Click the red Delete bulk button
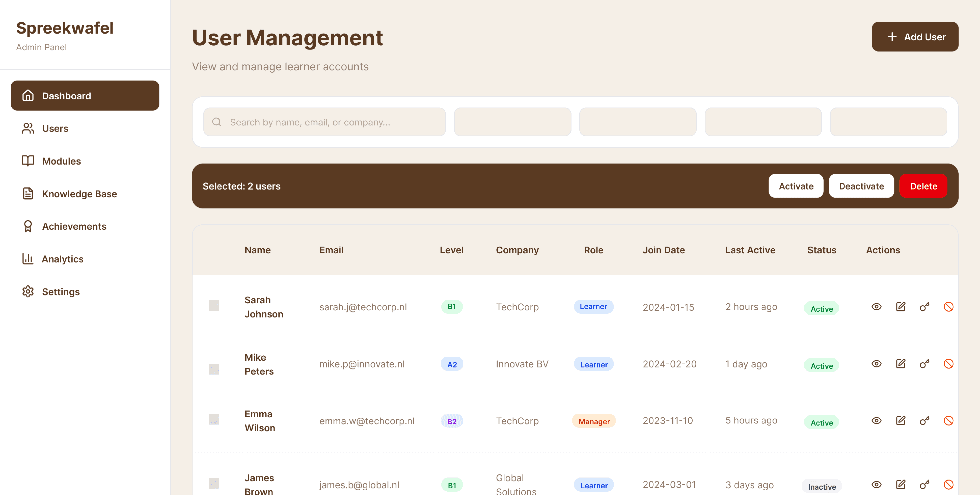Image resolution: width=980 pixels, height=495 pixels. pyautogui.click(x=923, y=186)
